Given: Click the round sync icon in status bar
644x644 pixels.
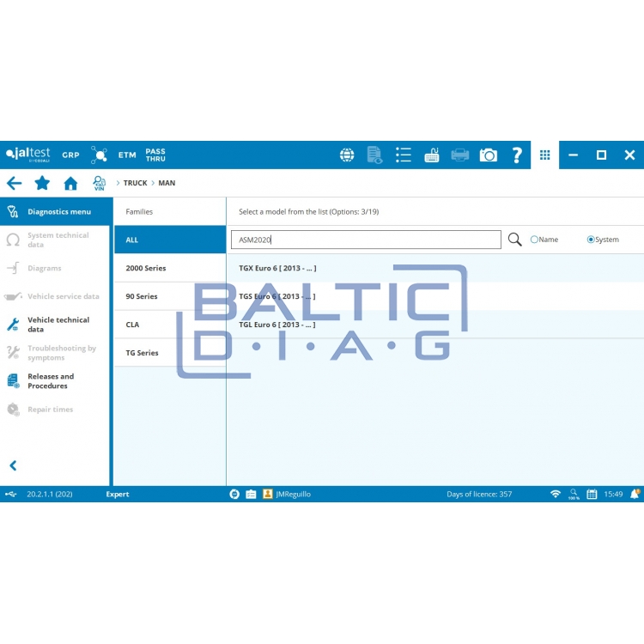Looking at the screenshot, I should tap(234, 494).
